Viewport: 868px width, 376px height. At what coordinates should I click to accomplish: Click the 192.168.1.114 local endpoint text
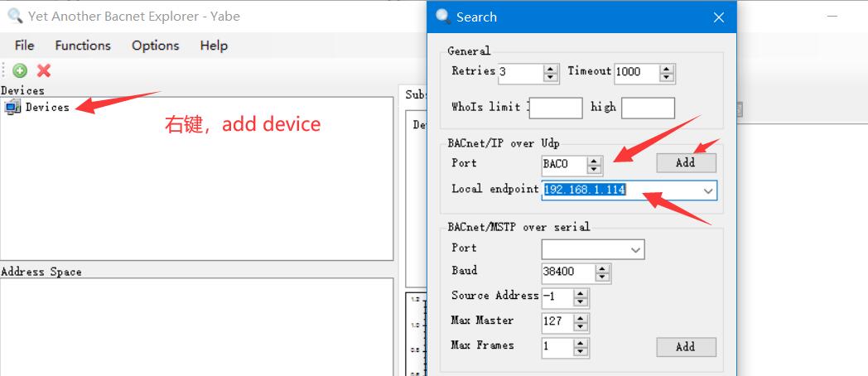point(585,190)
